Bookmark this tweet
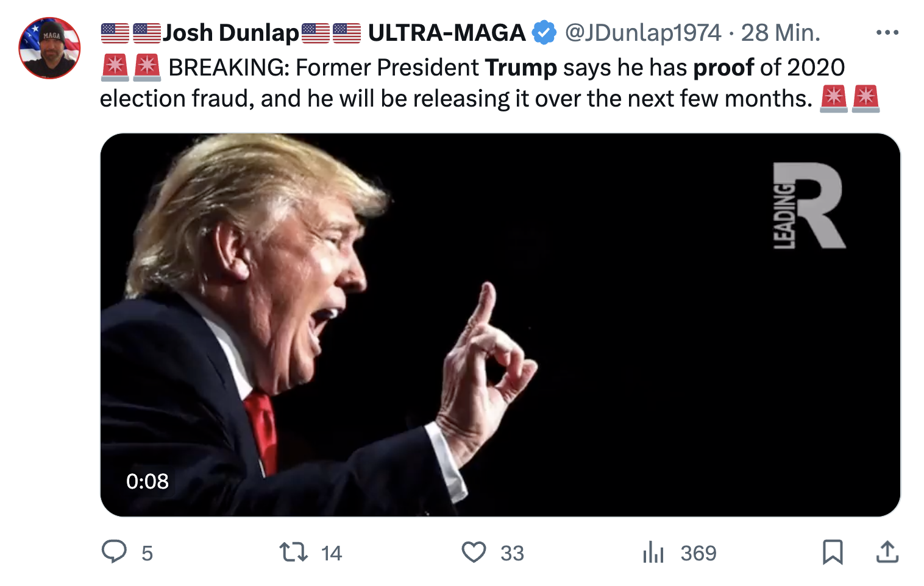 click(x=833, y=552)
